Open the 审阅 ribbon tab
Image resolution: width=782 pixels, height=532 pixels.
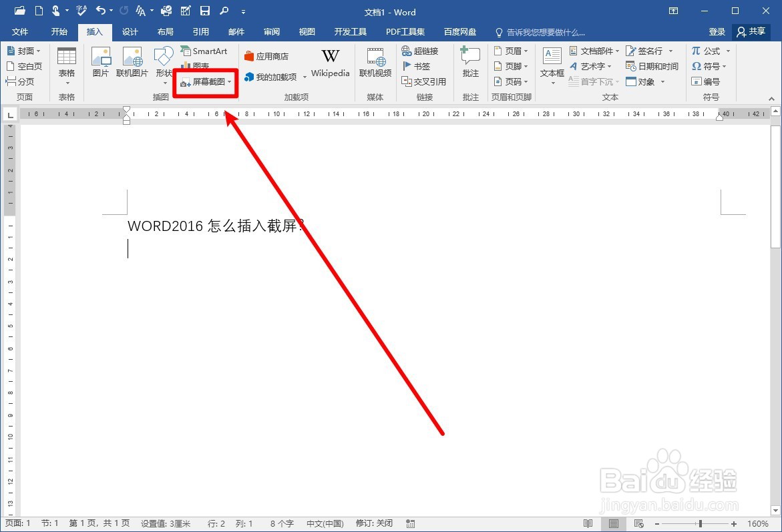271,31
